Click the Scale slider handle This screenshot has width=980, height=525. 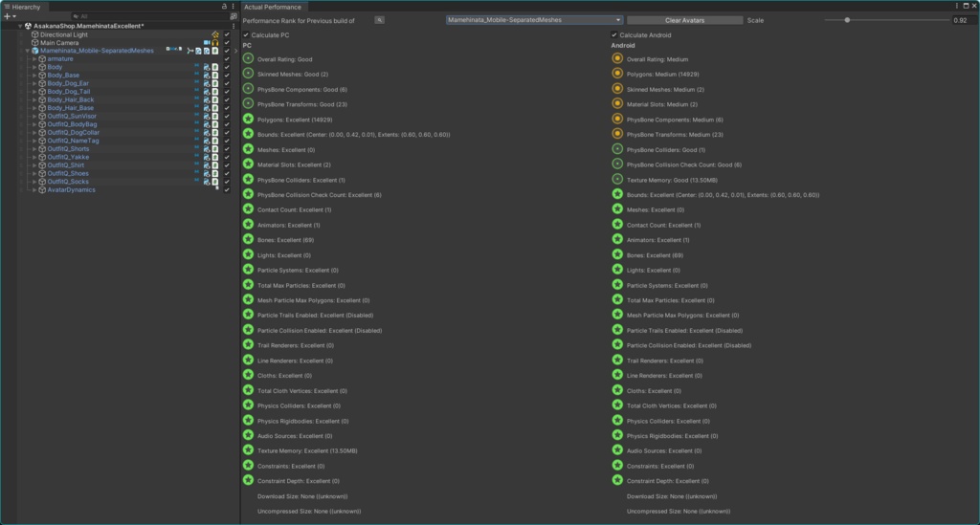[847, 19]
